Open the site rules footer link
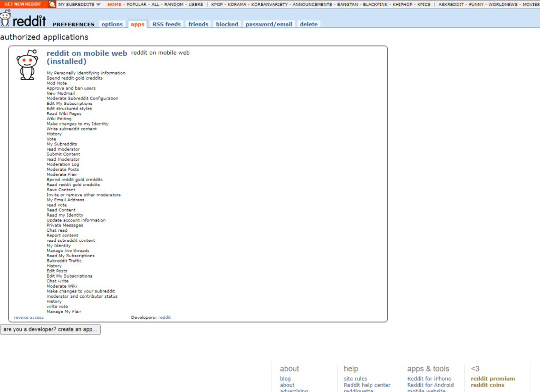 [355, 379]
